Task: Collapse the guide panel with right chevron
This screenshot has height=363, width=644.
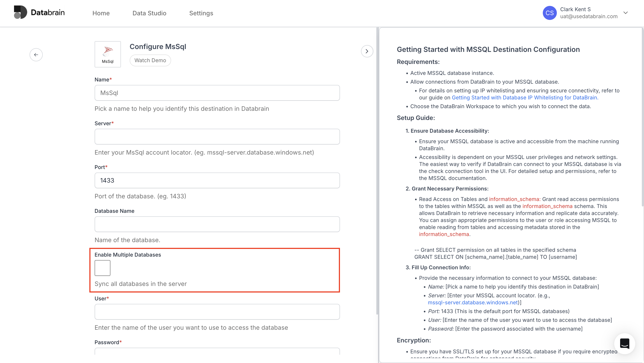Action: tap(367, 51)
